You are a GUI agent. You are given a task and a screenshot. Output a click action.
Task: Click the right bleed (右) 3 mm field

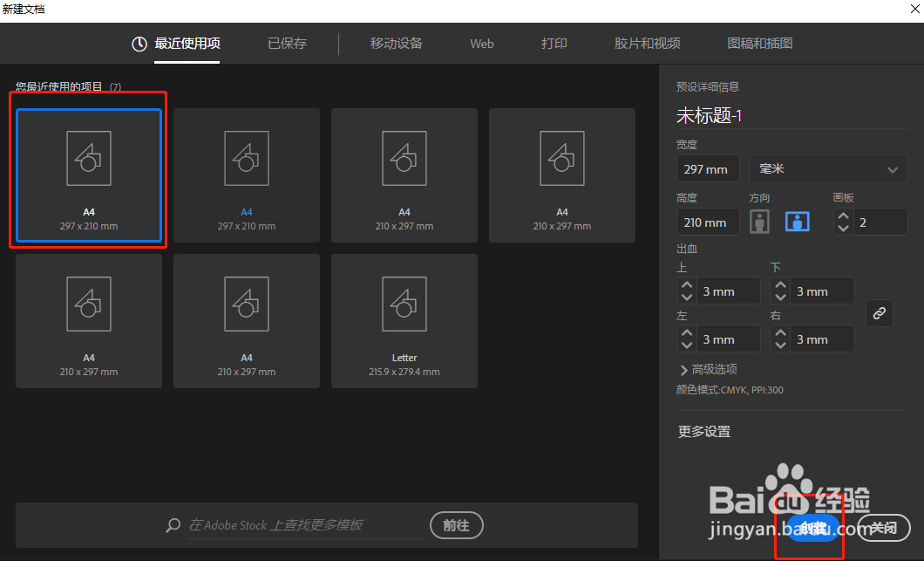821,339
